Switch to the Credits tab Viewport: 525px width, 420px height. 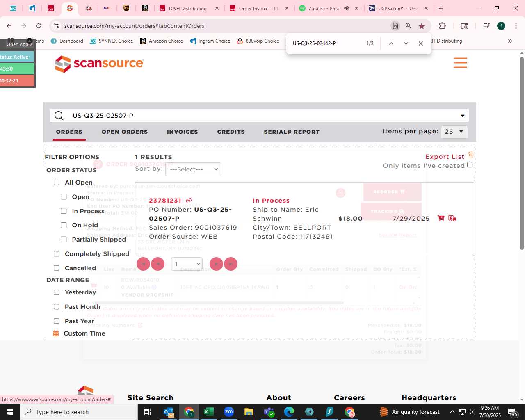[231, 132]
